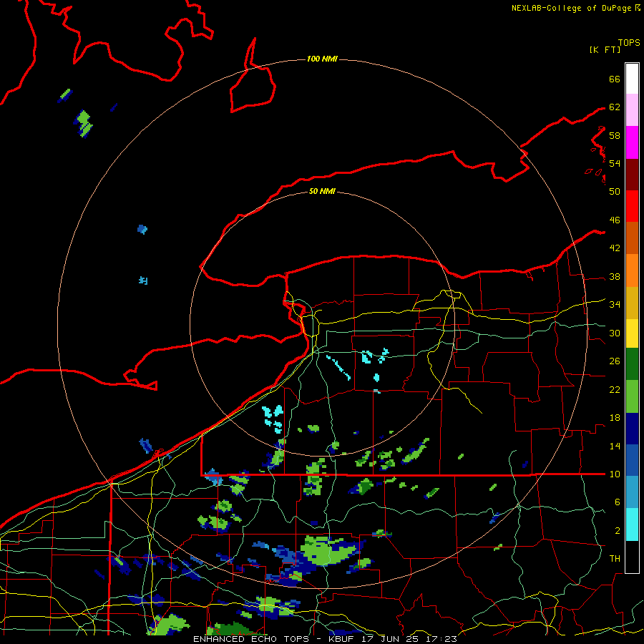Viewport: 644px width, 644px height.
Task: Click the 30 legend value
Action: coord(615,333)
